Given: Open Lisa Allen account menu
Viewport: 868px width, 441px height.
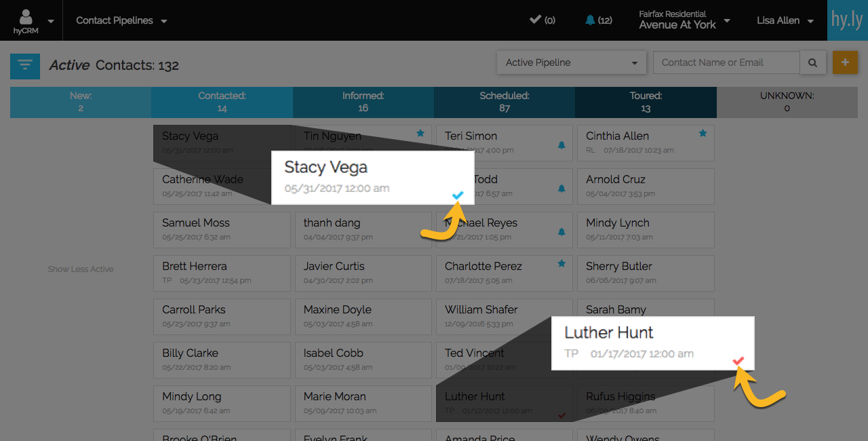Looking at the screenshot, I should [x=785, y=21].
